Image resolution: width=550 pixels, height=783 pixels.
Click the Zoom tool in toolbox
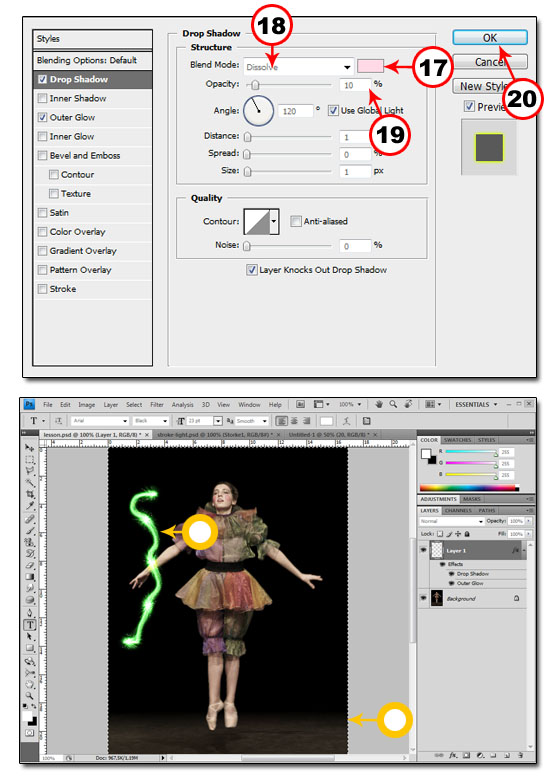point(30,696)
